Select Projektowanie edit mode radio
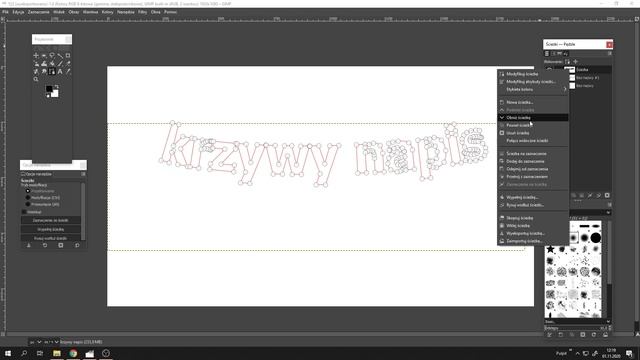Screen dimensions: 640x360 [28, 191]
